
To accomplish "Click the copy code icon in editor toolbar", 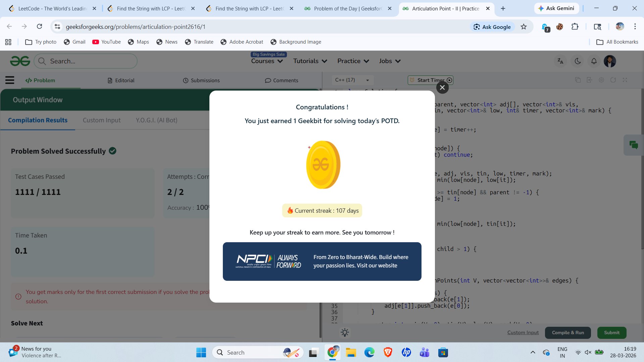I will pyautogui.click(x=578, y=80).
